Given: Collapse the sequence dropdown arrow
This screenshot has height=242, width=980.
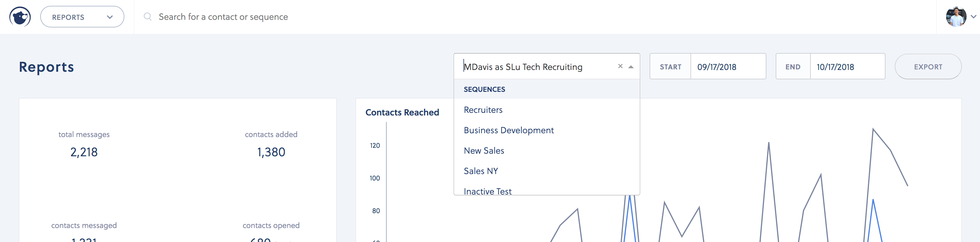Looking at the screenshot, I should click(631, 67).
